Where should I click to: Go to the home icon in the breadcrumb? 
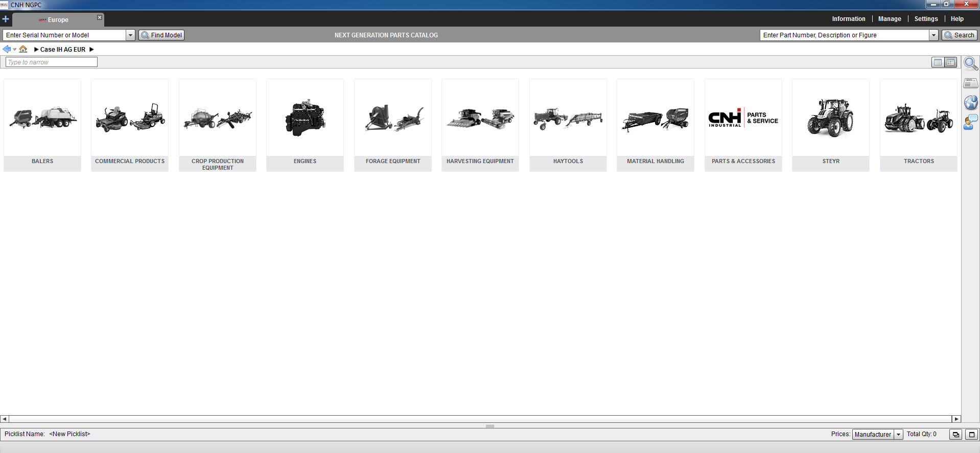(x=23, y=50)
